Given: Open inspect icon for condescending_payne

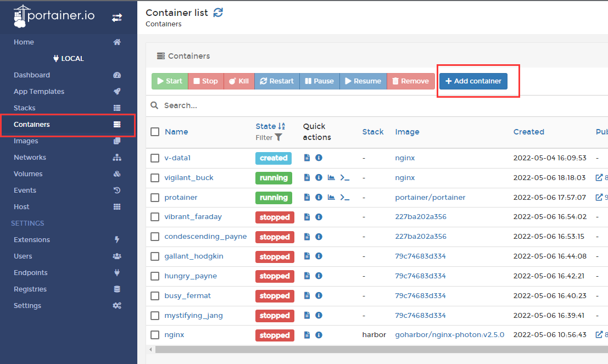Looking at the screenshot, I should tap(319, 237).
